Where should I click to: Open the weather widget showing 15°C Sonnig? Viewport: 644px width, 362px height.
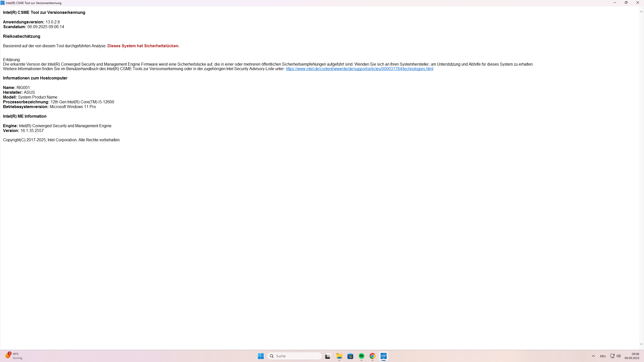click(14, 356)
